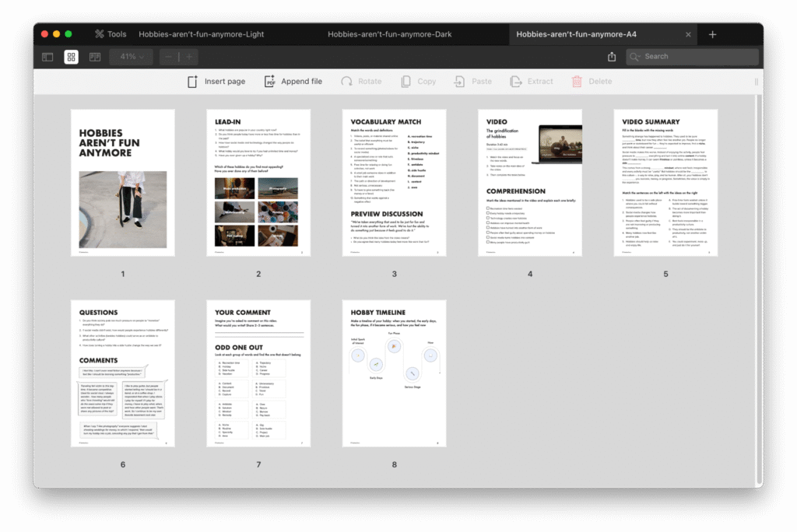Viewport: 797px width, 532px height.
Task: Click the Insert page button
Action: [x=216, y=82]
